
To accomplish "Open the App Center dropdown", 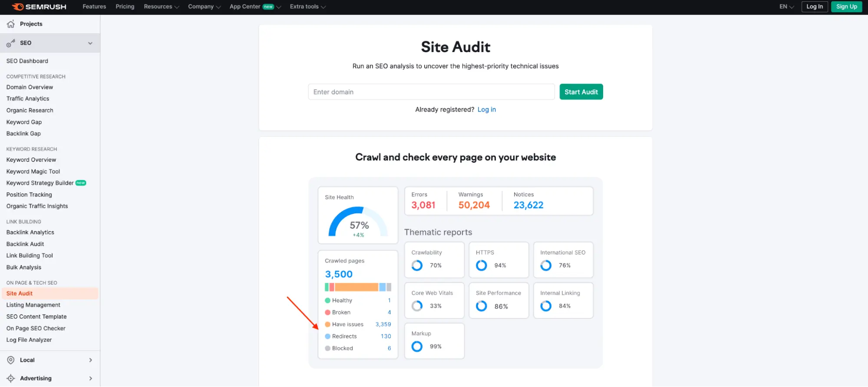I will (255, 7).
